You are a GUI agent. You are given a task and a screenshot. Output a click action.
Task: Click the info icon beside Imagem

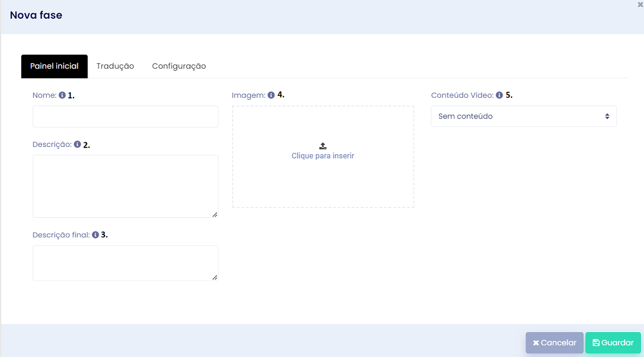271,95
